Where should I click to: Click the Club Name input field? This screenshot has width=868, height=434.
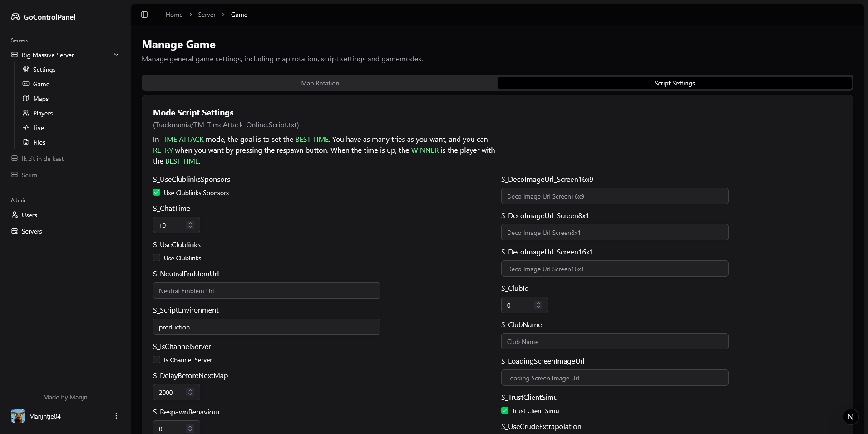[x=615, y=341]
